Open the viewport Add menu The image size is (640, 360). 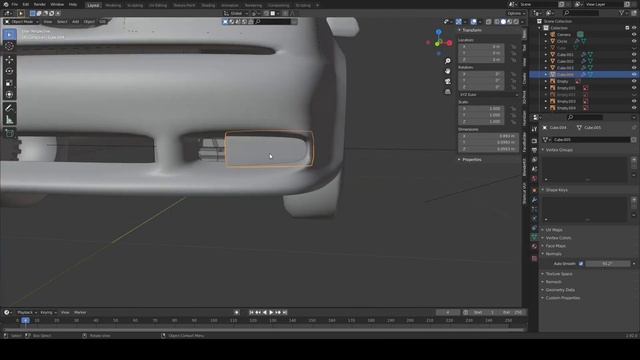(x=76, y=22)
